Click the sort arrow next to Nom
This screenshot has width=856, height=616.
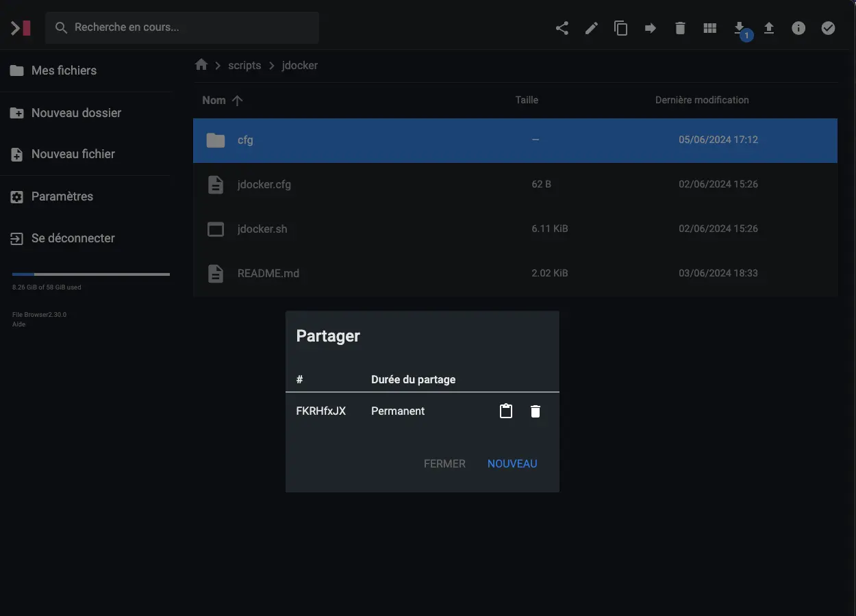(x=237, y=101)
